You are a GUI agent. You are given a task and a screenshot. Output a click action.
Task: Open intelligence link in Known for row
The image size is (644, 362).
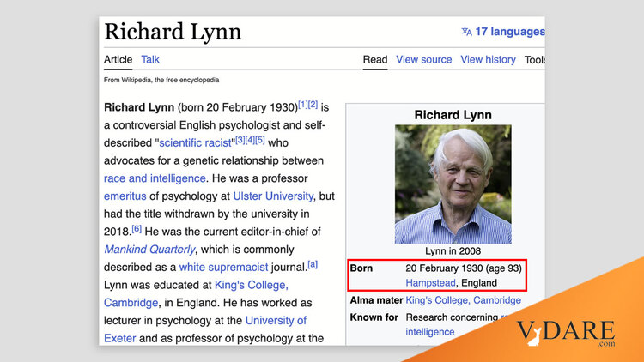coord(430,332)
